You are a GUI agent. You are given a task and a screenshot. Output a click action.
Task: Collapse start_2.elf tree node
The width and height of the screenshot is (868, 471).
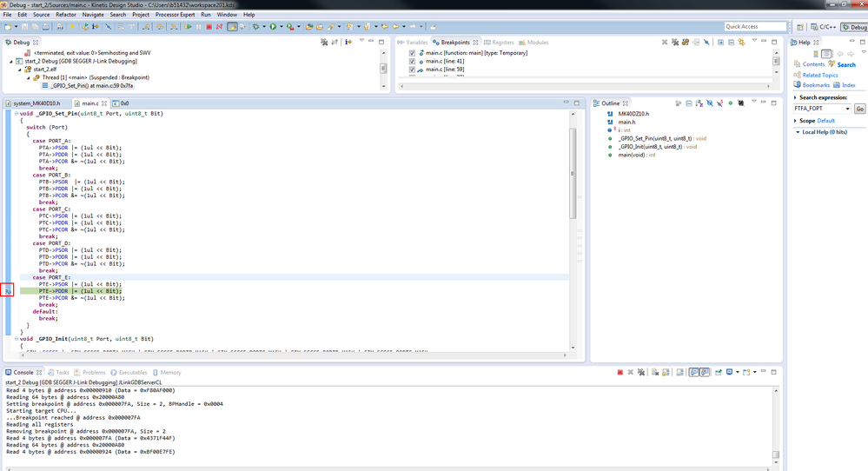click(x=20, y=70)
